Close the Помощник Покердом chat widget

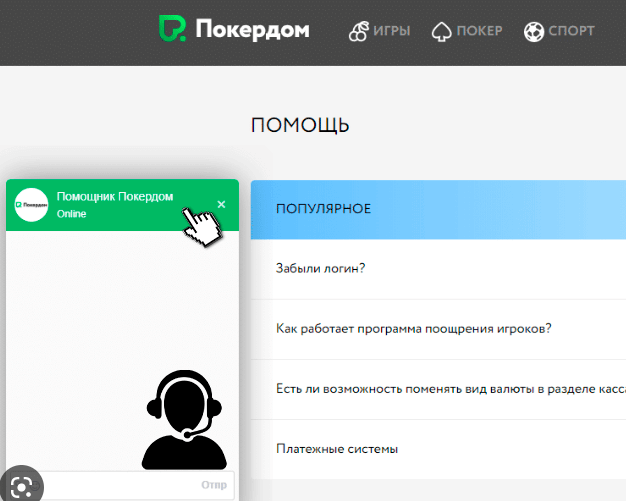[221, 204]
